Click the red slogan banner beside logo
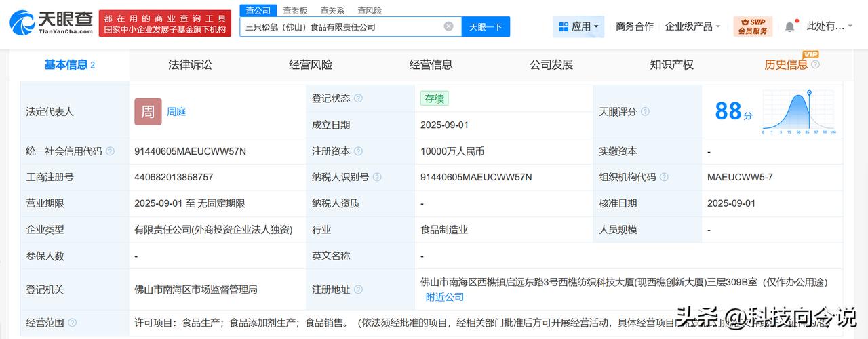 point(165,23)
